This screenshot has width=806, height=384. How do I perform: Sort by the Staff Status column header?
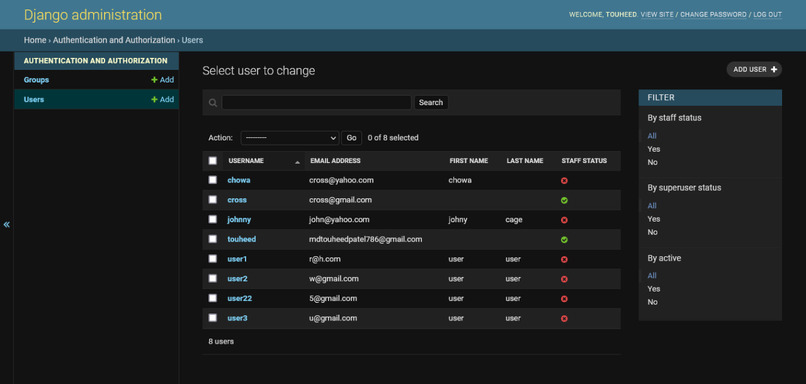pyautogui.click(x=584, y=161)
